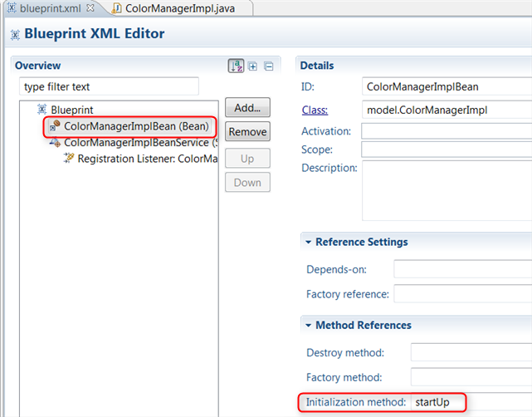Click the Blueprint XML Editor header icon

tap(13, 34)
